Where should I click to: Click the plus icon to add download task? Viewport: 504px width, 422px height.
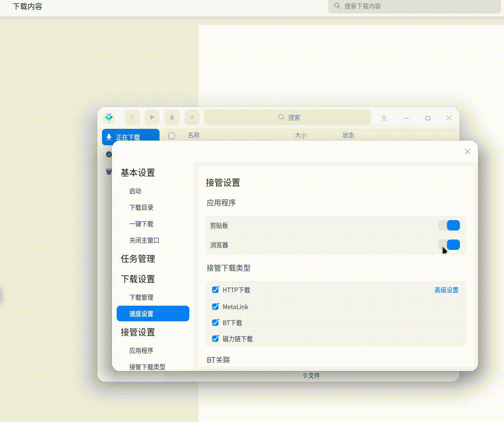point(192,118)
